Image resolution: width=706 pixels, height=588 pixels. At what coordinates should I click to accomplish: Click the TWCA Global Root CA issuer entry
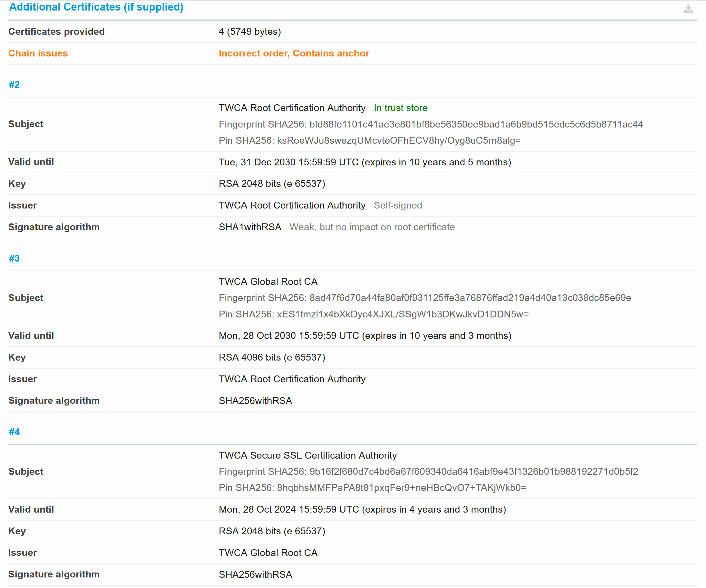(268, 552)
